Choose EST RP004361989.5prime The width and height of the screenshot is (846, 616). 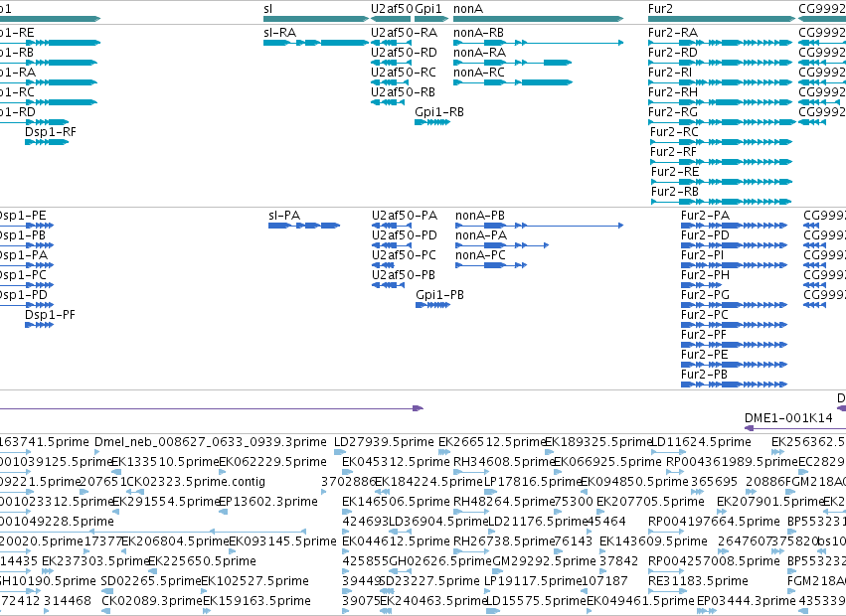[732, 462]
